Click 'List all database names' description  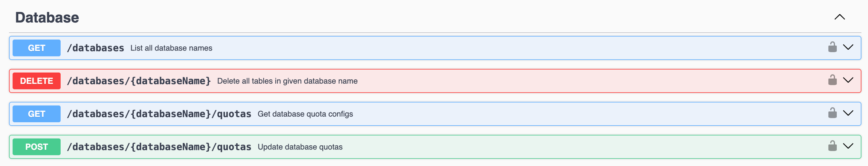171,48
